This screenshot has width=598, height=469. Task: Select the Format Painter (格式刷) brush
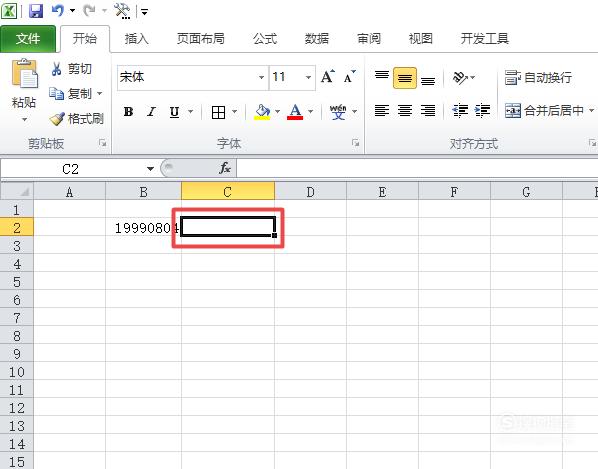coord(76,119)
